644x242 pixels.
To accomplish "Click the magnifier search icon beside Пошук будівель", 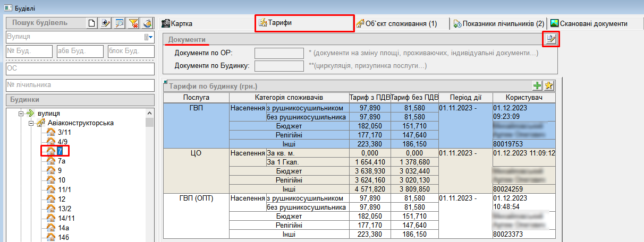I will 120,23.
